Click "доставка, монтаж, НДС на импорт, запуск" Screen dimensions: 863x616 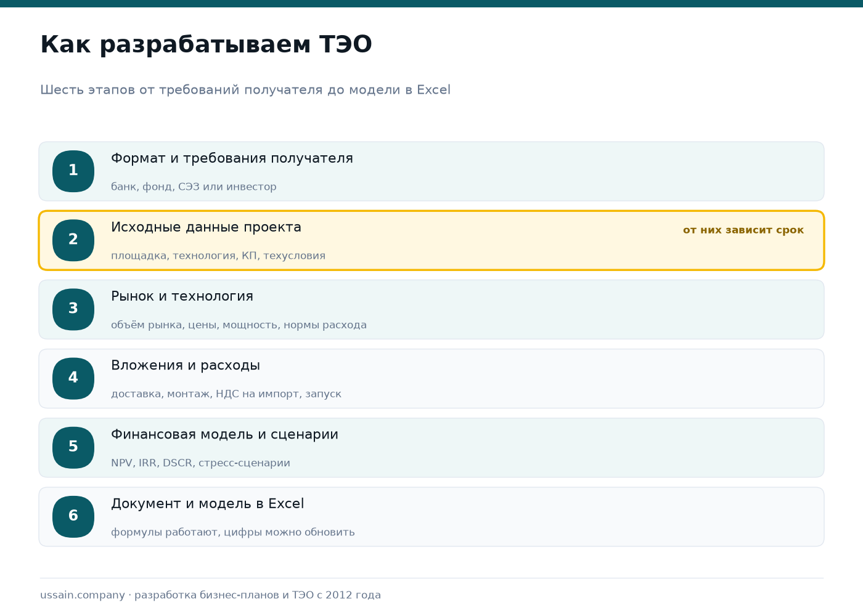tap(226, 394)
